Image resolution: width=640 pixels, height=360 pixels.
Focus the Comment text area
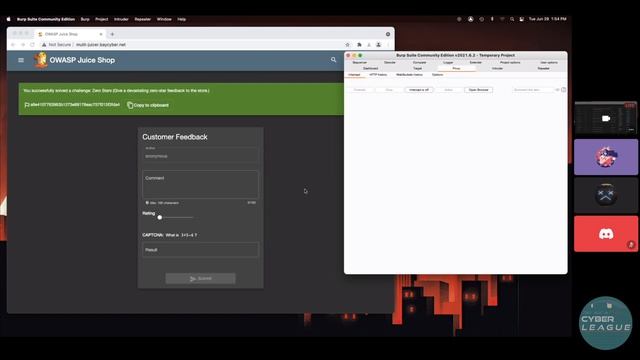(x=200, y=184)
